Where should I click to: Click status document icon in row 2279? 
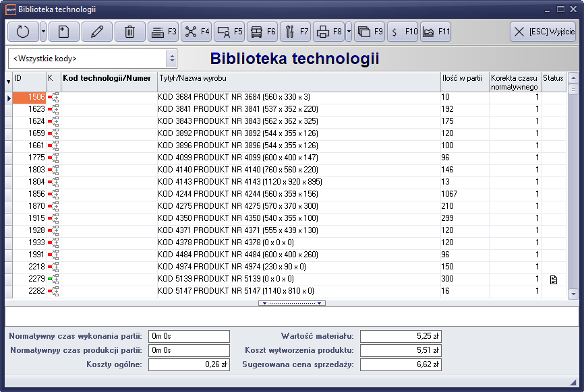click(x=554, y=279)
